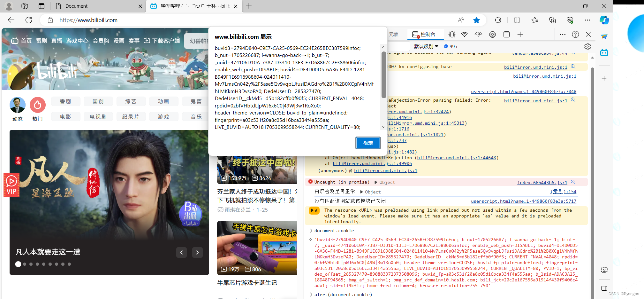Open the bilibili sidebar app icon
Screen dimensions: 644x299
604,52
